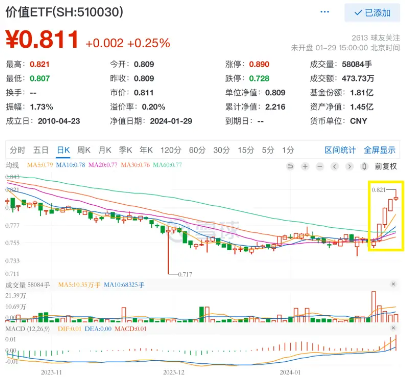The height and width of the screenshot is (381, 405).
Task: Click the 跌停 0.728 value
Action: (x=259, y=78)
